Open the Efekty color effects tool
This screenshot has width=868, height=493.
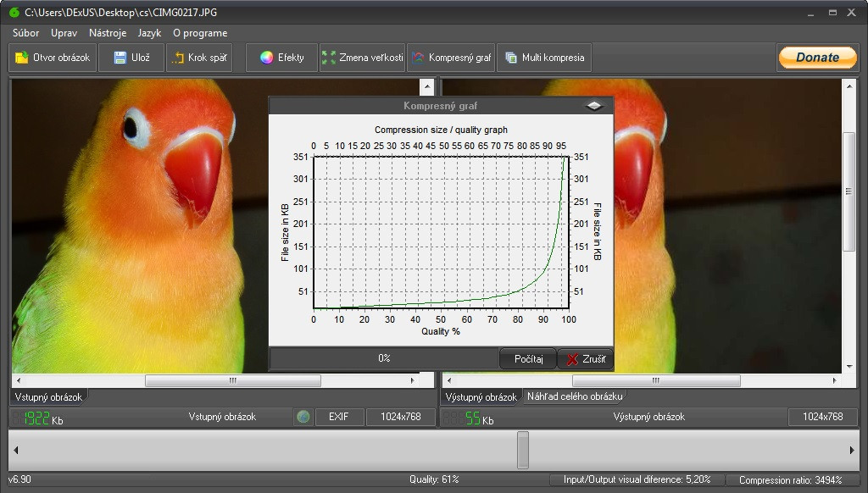click(281, 58)
